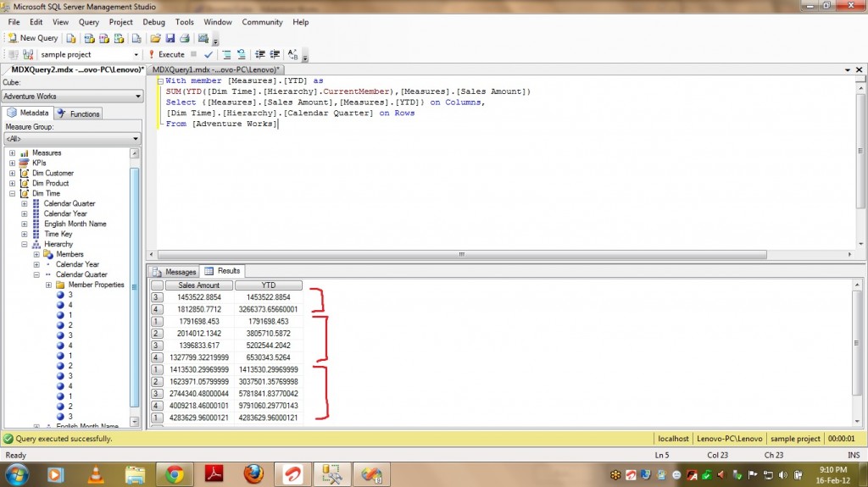
Task: Open the Adventure Works cube dropdown
Action: [136, 97]
